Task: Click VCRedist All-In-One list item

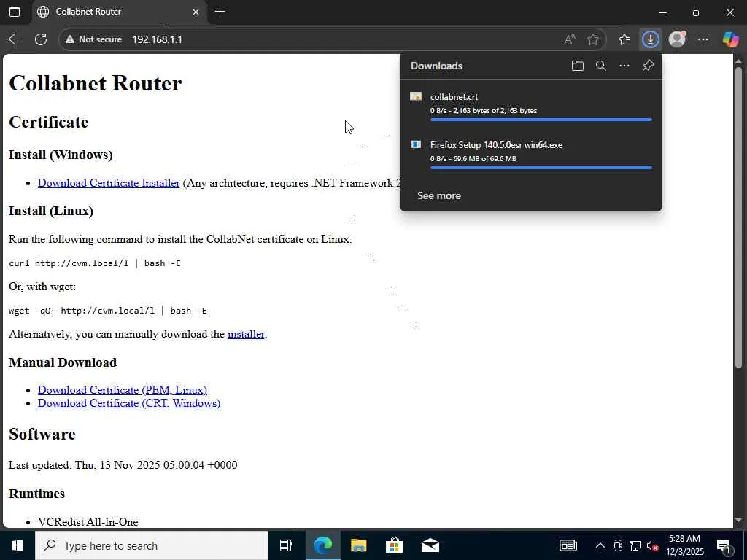Action: [88, 522]
